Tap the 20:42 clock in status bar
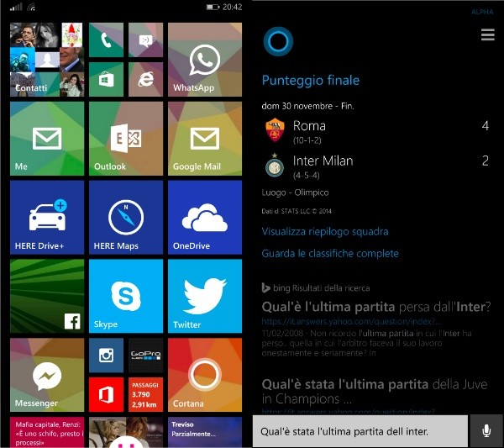This screenshot has width=504, height=448. coord(232,7)
